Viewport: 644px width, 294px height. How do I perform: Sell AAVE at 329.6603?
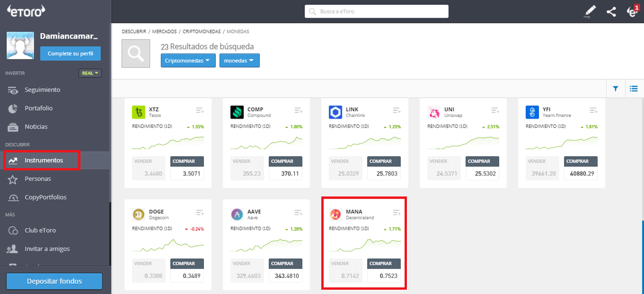click(247, 270)
